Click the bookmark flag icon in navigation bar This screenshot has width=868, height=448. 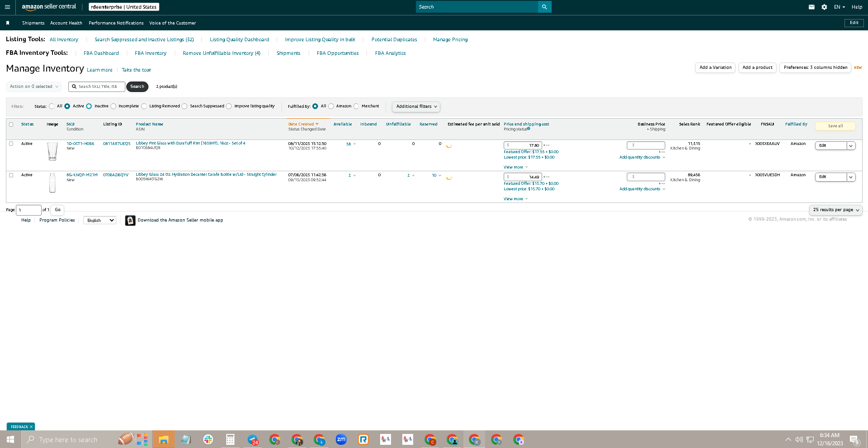pos(8,23)
